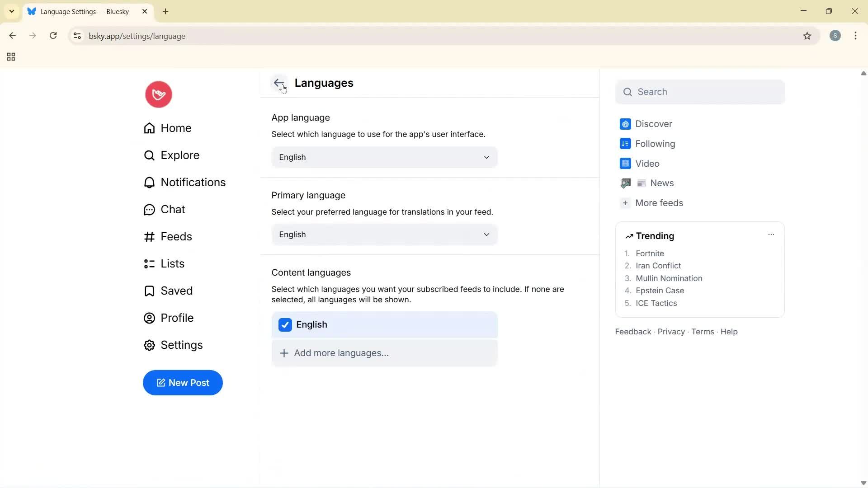Select the Explore magnifying glass icon
868x488 pixels.
point(149,155)
